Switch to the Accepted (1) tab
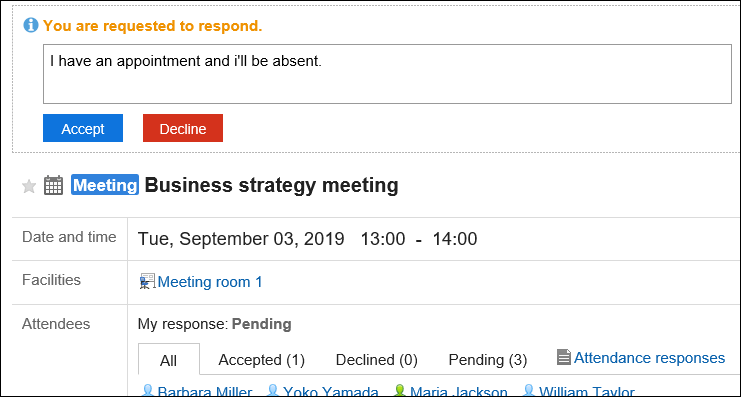The width and height of the screenshot is (741, 397). coord(261,360)
